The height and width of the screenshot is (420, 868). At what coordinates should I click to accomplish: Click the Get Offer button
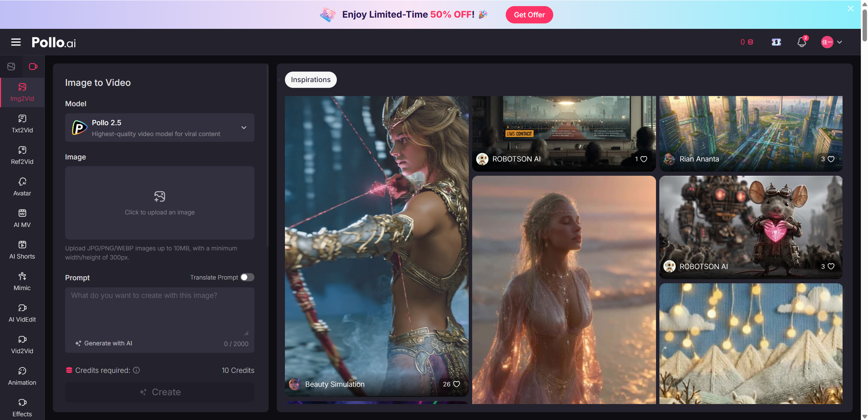(x=529, y=15)
